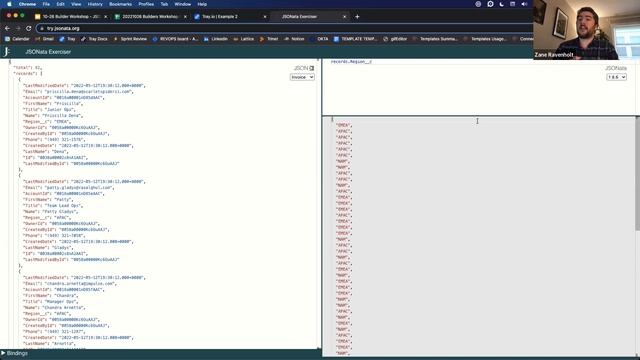Go back to previous page

(7, 29)
